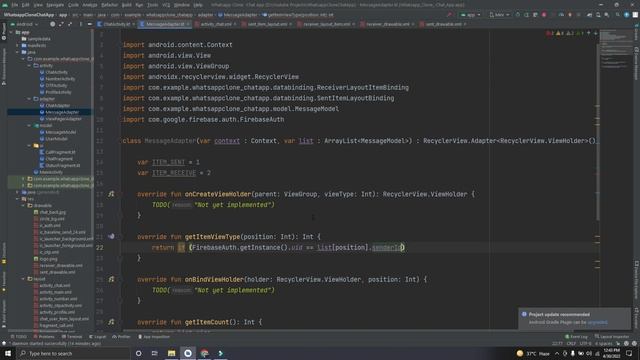Open the TODO tool window
The height and width of the screenshot is (360, 640).
(18, 337)
